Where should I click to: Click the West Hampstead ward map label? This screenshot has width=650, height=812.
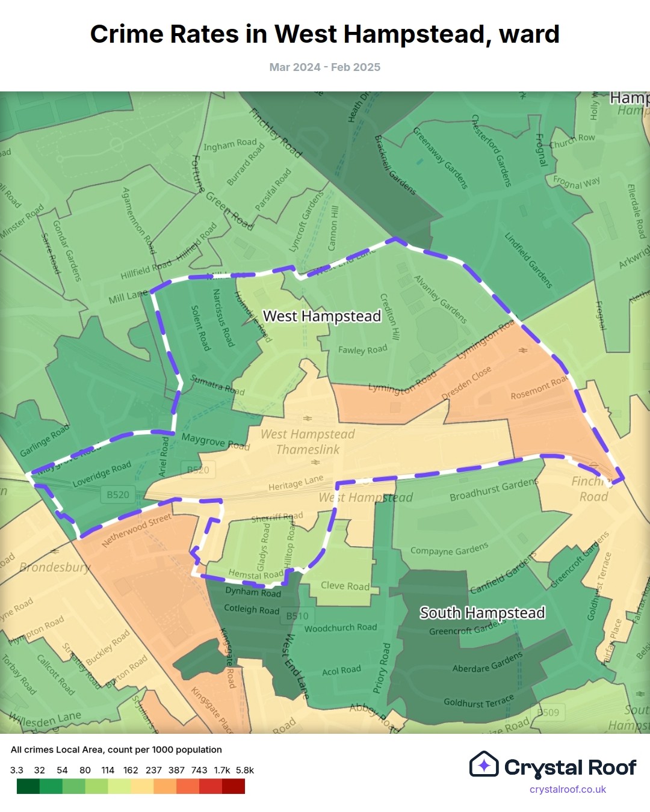pyautogui.click(x=322, y=316)
